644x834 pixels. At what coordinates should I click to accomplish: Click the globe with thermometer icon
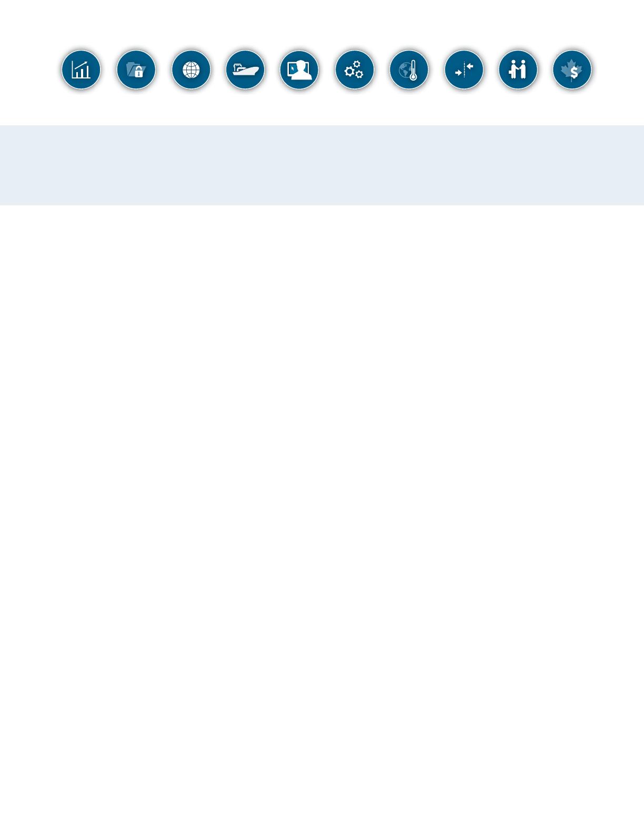click(x=409, y=69)
